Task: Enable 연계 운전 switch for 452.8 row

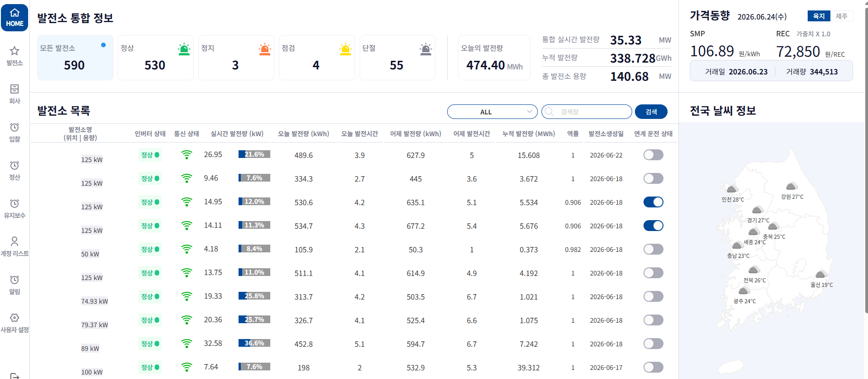Action: (x=653, y=344)
